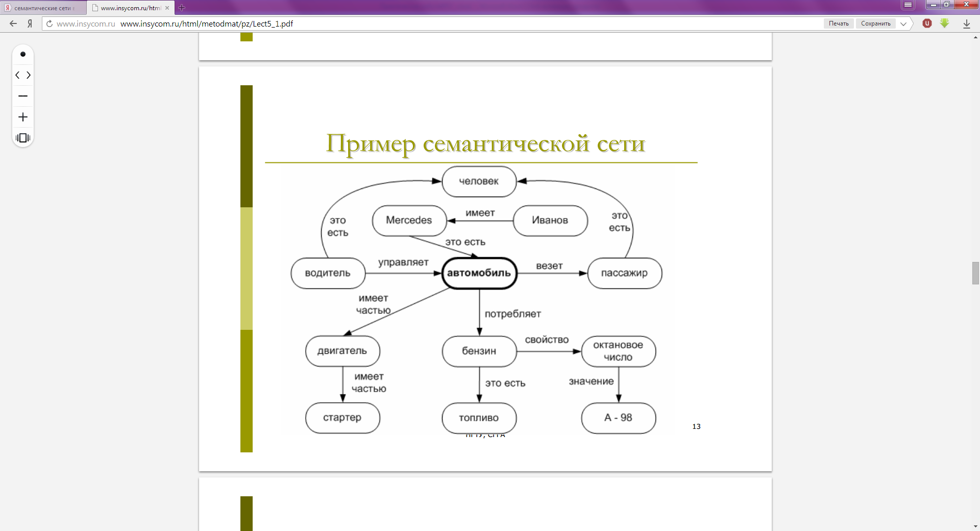Click vertical scrollbar thumb
The image size is (980, 531).
point(975,273)
